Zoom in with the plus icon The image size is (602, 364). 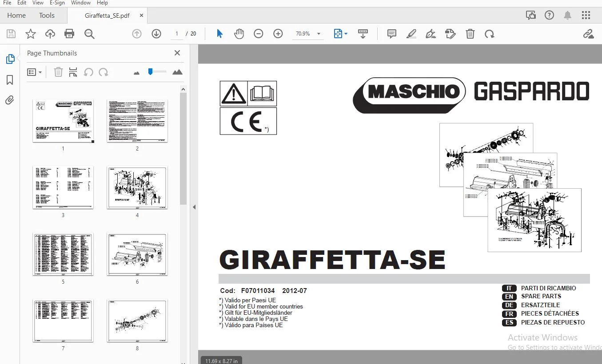(x=278, y=34)
